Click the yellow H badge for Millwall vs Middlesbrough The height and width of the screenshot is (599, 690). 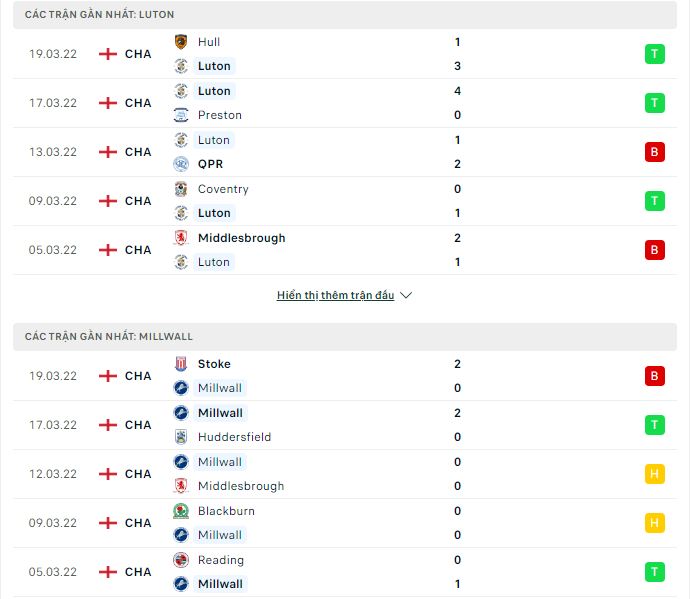pyautogui.click(x=654, y=474)
